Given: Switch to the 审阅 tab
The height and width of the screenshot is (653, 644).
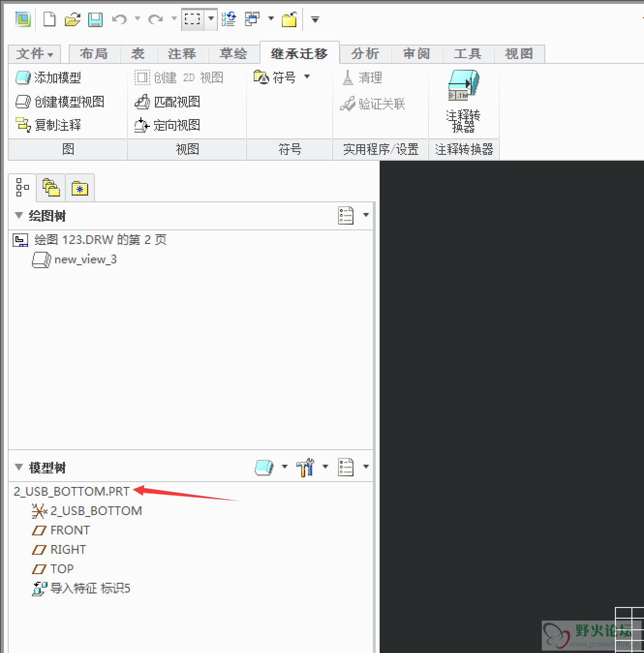Looking at the screenshot, I should coord(416,54).
